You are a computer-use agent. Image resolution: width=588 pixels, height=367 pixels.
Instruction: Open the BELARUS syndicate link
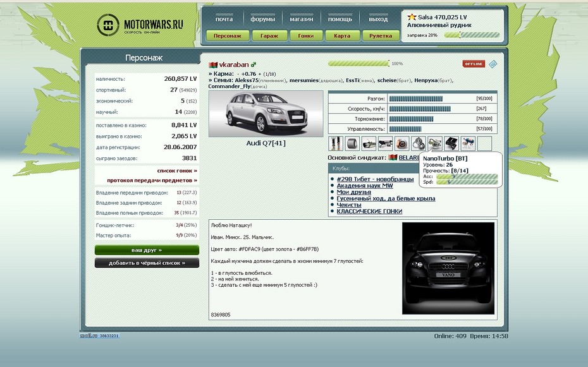[408, 158]
